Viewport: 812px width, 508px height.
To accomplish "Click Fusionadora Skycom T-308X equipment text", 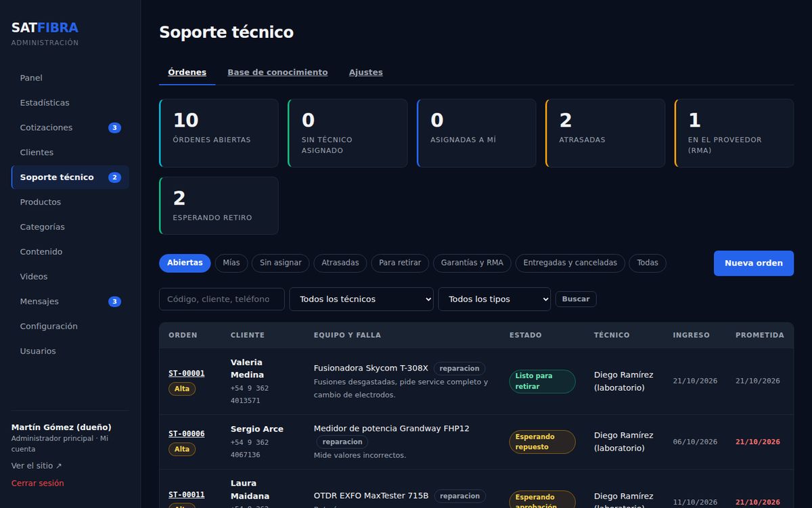I will tap(371, 368).
